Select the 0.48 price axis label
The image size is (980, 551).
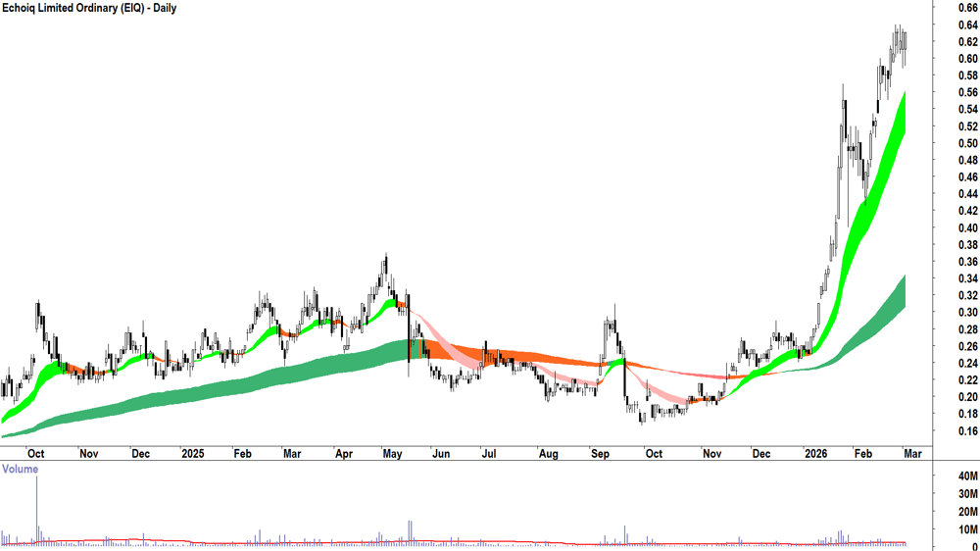click(x=968, y=160)
